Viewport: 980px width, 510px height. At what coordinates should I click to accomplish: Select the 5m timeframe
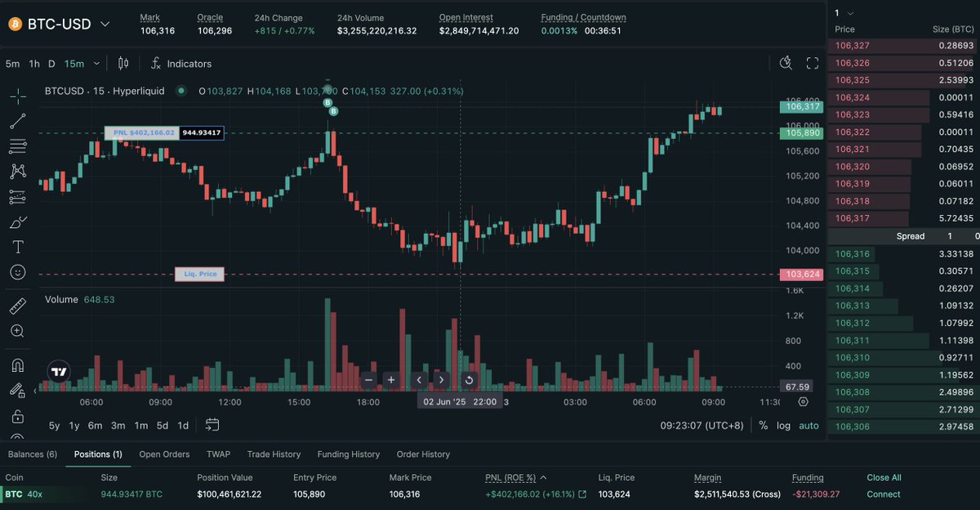(12, 63)
